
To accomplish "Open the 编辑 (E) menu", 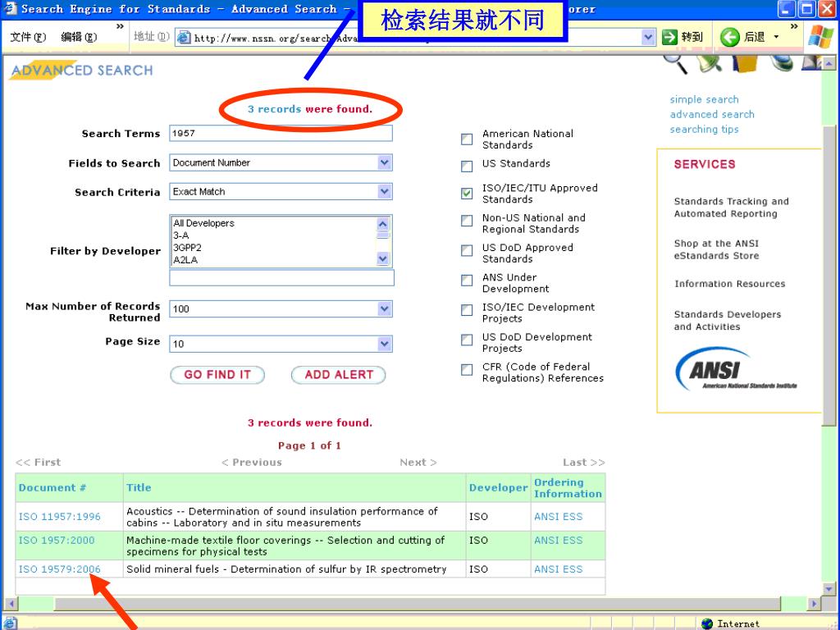I will [x=79, y=37].
